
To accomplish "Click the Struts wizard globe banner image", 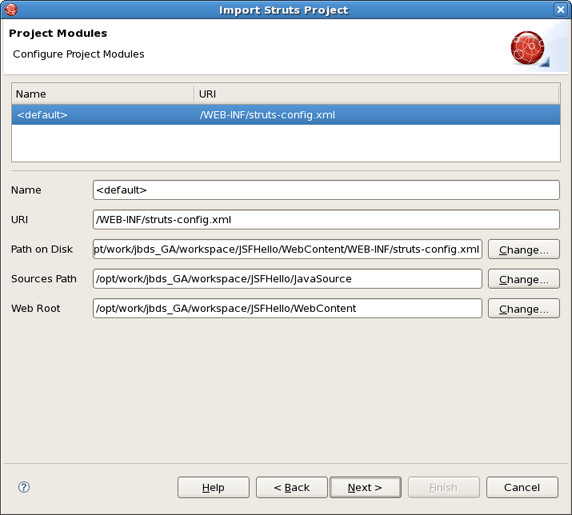I will pos(530,49).
